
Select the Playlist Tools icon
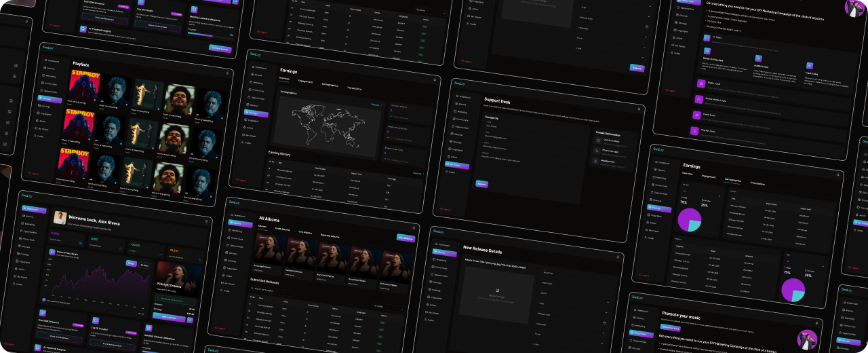point(694,132)
